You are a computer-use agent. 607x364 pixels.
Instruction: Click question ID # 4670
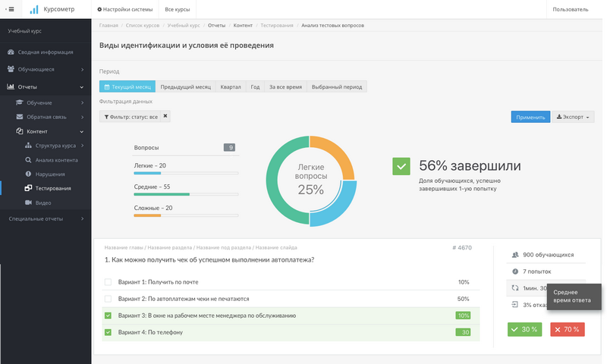[x=462, y=247]
